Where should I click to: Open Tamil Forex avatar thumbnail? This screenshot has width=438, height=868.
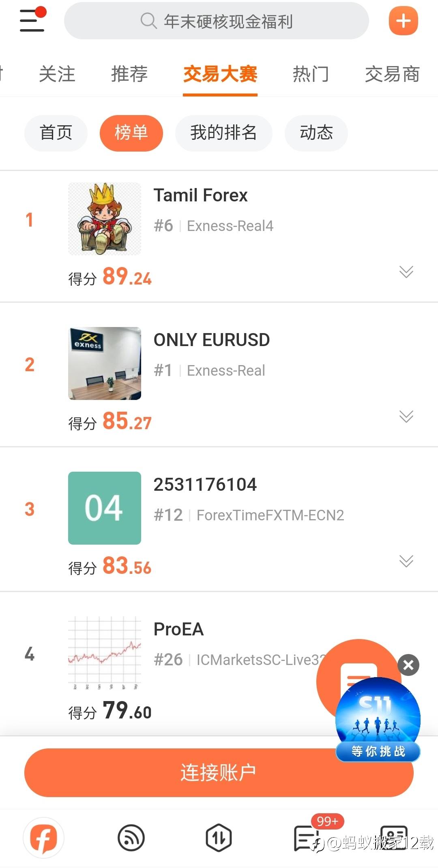(x=105, y=219)
